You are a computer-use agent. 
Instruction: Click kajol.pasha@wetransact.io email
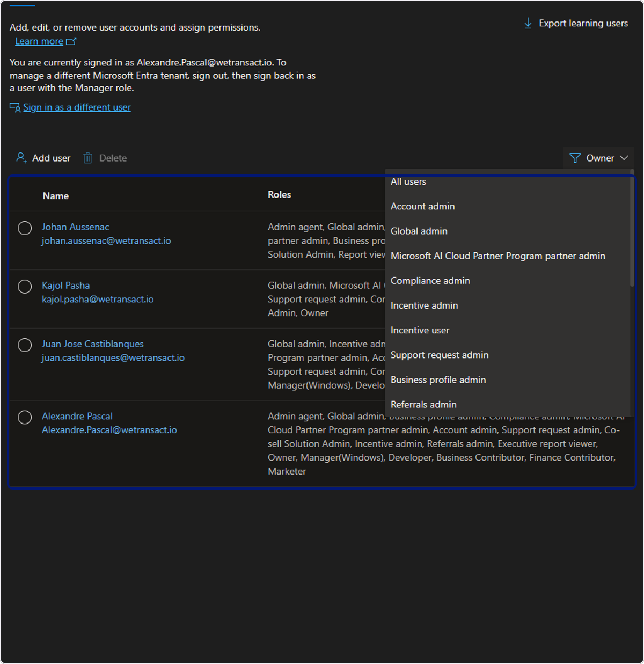[x=98, y=300]
